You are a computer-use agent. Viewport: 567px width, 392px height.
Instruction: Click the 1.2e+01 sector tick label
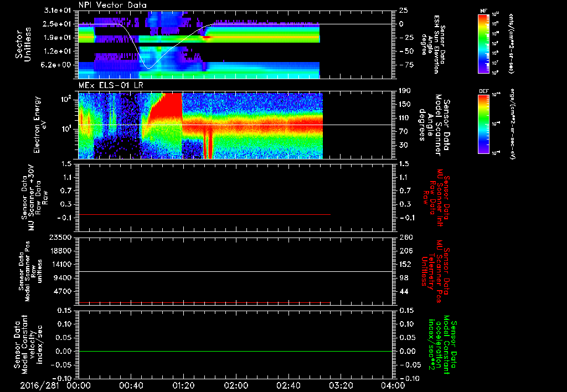coord(58,51)
